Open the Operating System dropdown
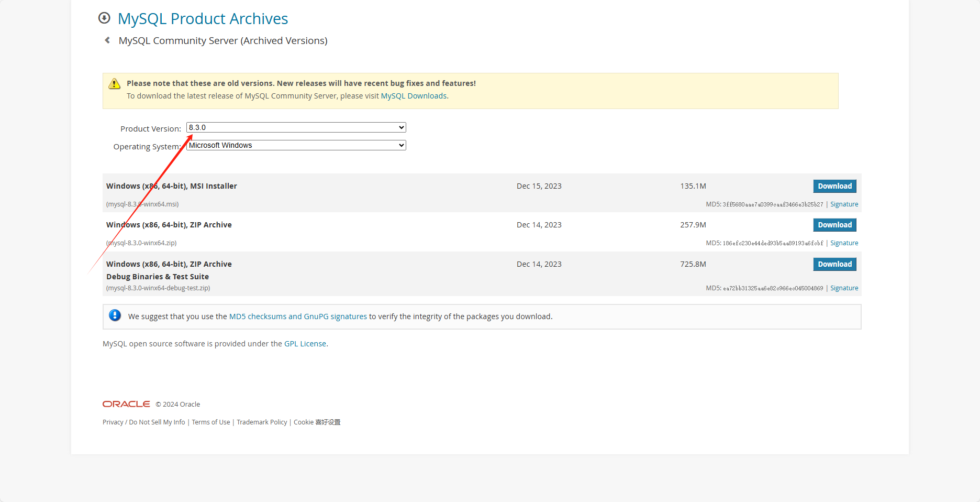 [296, 145]
